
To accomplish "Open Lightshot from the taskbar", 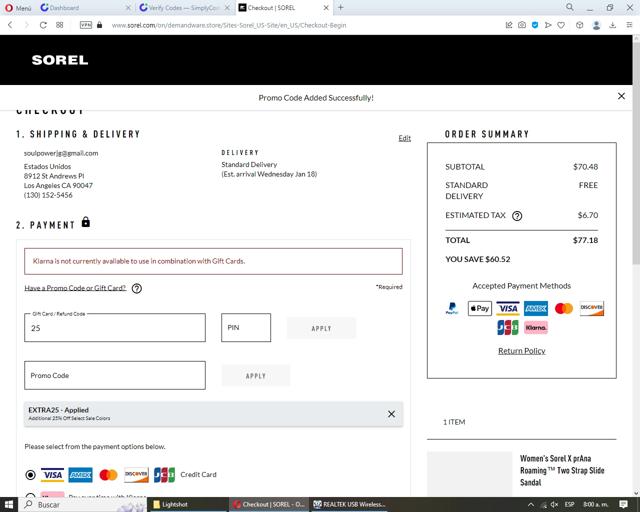I will pos(187,505).
